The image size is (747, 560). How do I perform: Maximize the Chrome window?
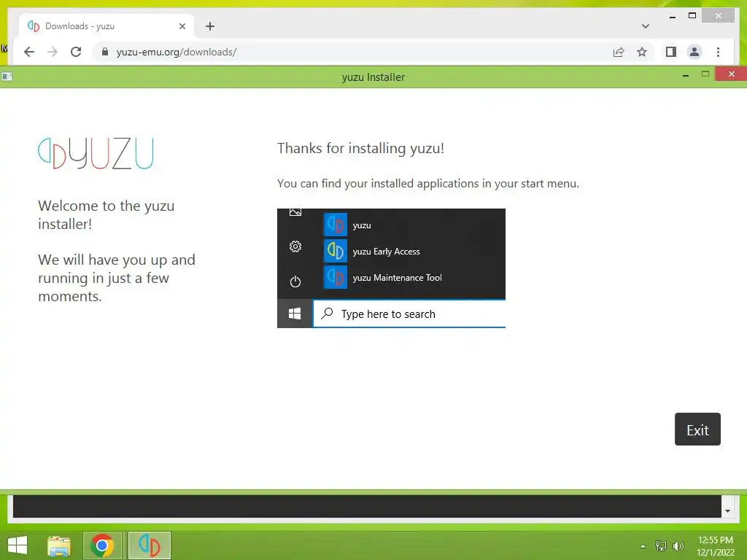click(x=692, y=16)
